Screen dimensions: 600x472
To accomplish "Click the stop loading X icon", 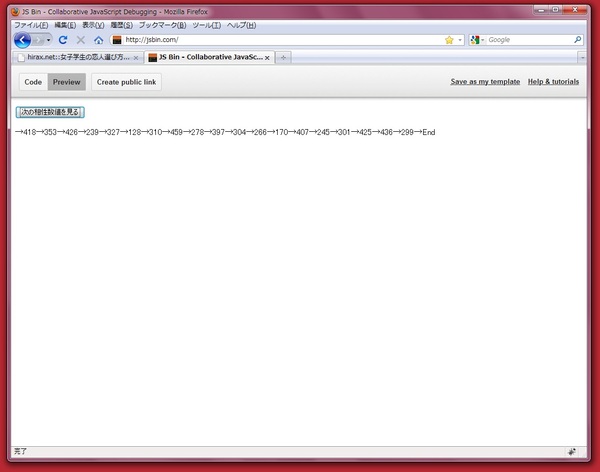I will tap(81, 40).
